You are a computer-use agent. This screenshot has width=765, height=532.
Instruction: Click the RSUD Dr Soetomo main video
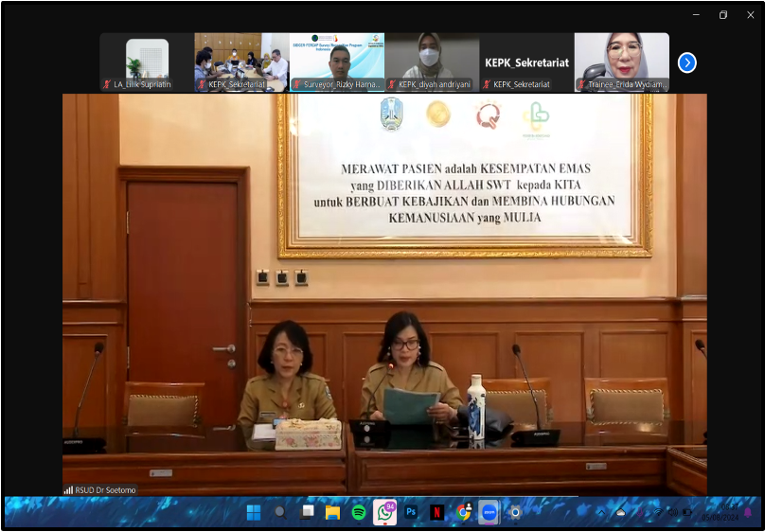coord(384,293)
